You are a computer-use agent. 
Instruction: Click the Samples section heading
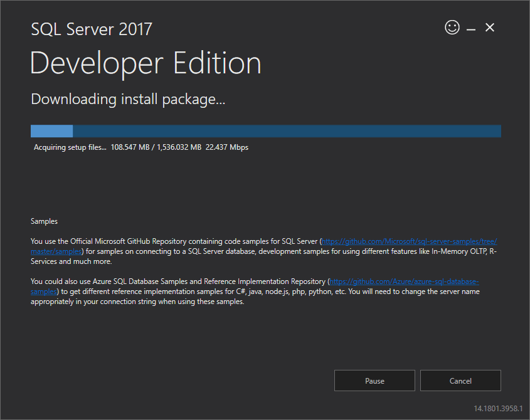pos(44,221)
